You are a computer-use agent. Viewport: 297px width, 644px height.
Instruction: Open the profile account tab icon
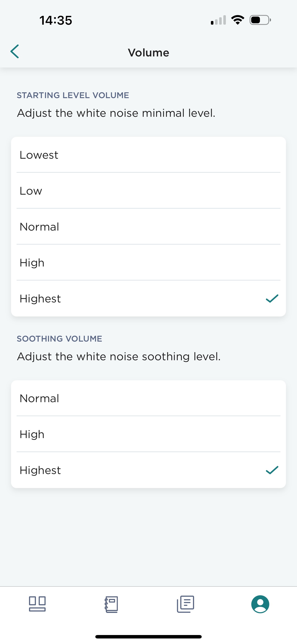pyautogui.click(x=260, y=604)
